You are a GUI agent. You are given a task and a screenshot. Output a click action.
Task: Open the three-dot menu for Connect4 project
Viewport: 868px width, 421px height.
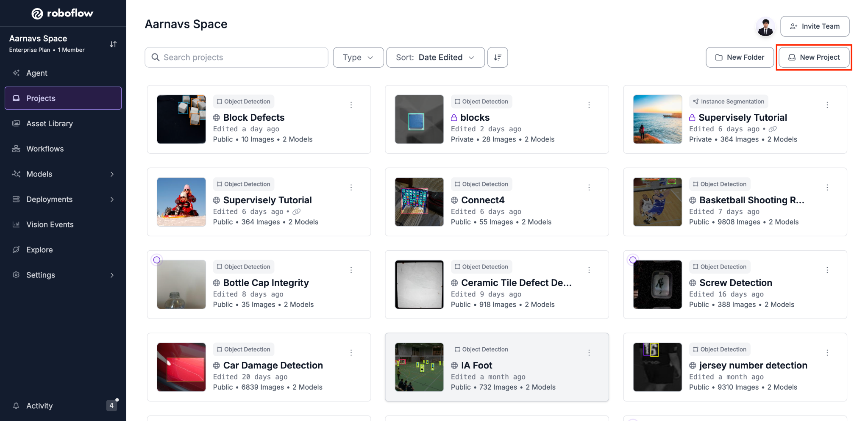589,187
